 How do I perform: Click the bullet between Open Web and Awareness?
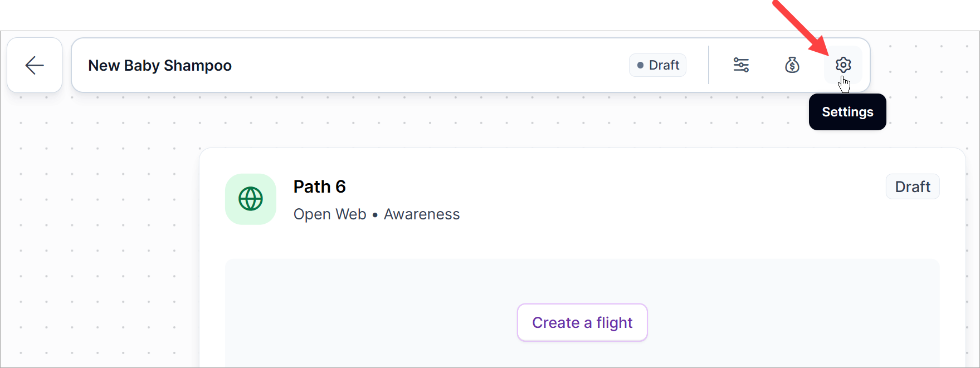pos(375,215)
